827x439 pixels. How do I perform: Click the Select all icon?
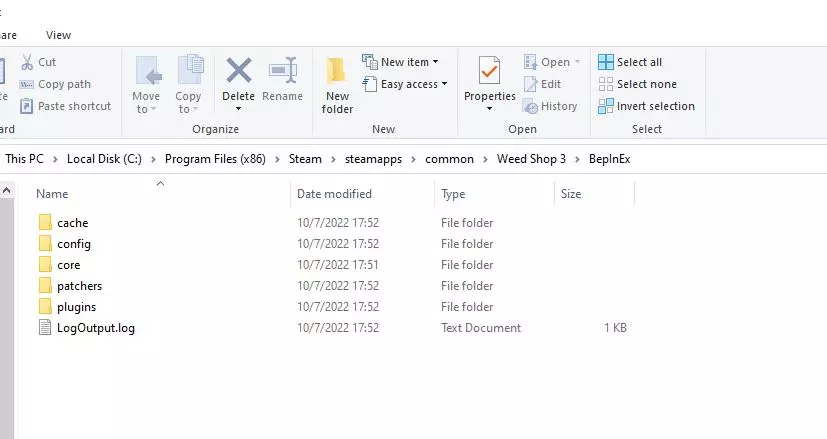tap(605, 62)
